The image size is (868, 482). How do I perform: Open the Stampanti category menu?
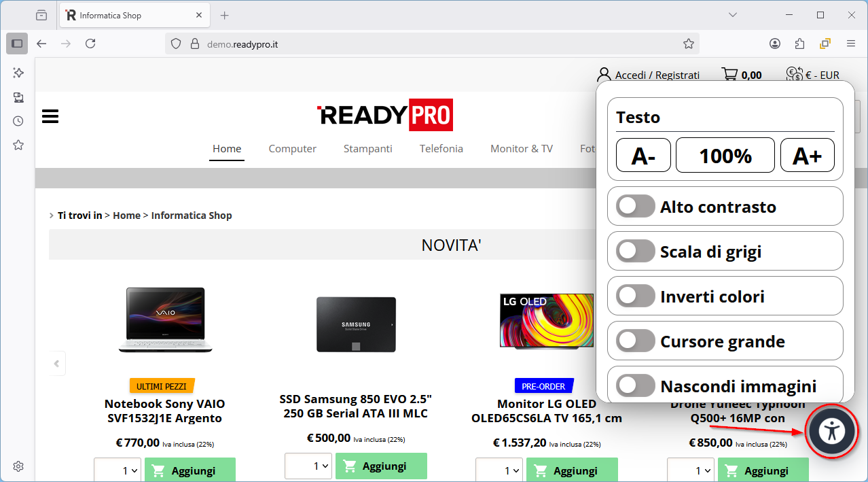point(368,149)
